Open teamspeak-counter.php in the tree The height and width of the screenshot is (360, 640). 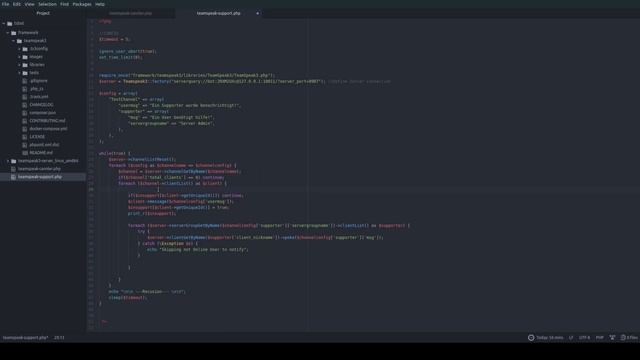39,169
